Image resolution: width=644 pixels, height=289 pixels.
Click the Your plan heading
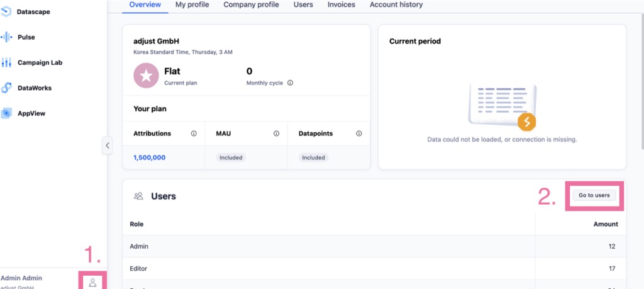click(150, 109)
